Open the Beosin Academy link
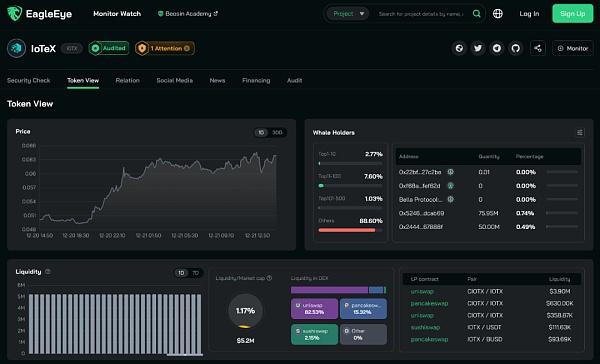This screenshot has height=364, width=600. 188,14
